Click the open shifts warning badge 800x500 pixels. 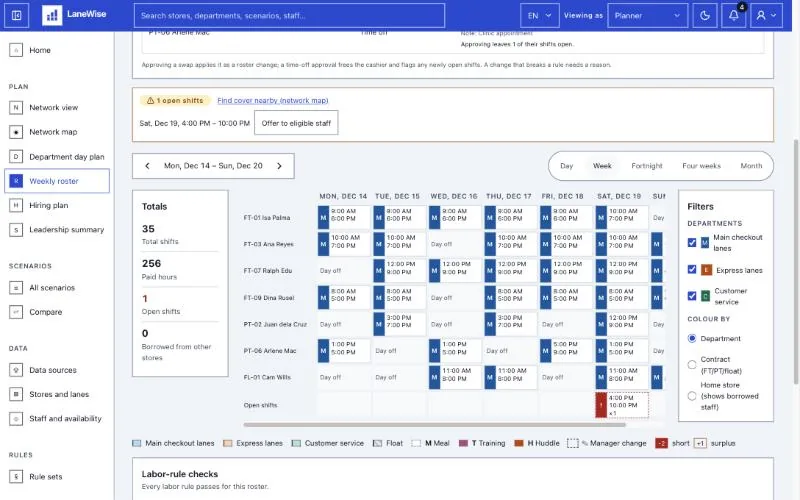[x=174, y=101]
